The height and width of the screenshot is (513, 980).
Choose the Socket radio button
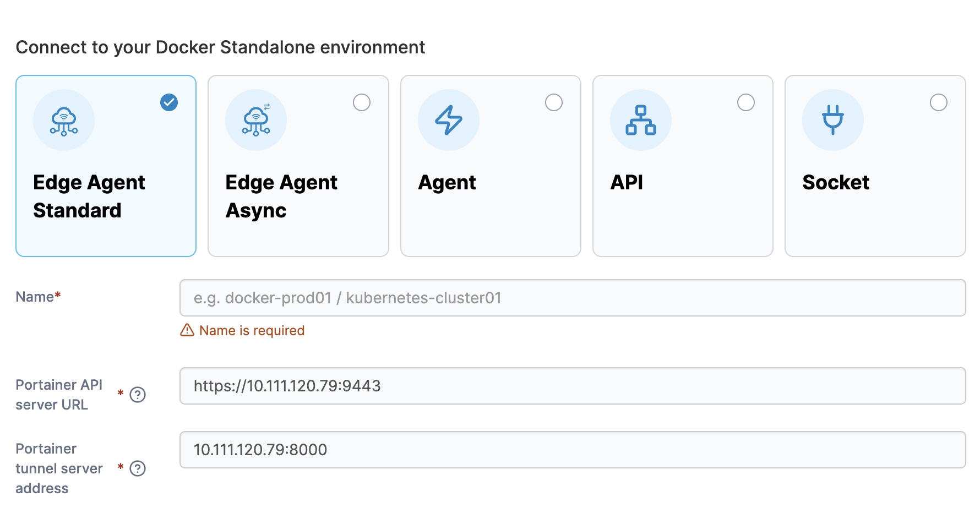pyautogui.click(x=939, y=102)
